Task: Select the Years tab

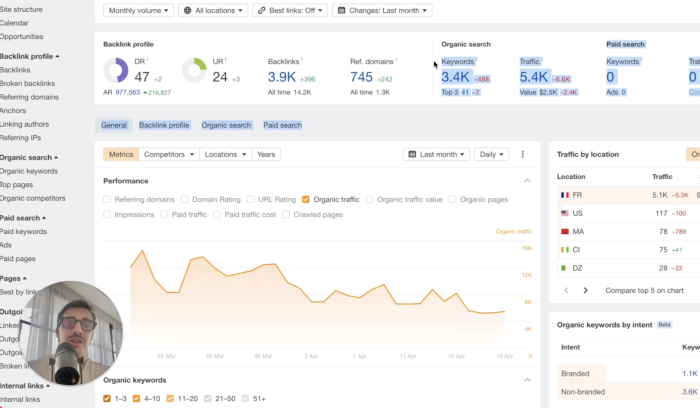Action: click(x=265, y=155)
